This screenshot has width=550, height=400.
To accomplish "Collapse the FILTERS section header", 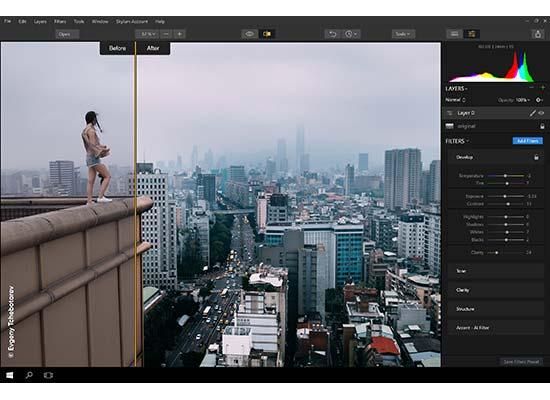I will tap(457, 141).
